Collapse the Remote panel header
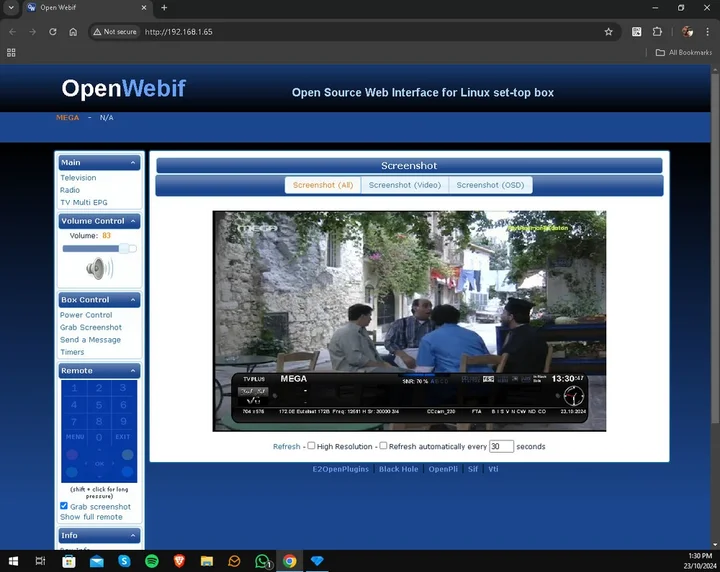 tap(133, 371)
